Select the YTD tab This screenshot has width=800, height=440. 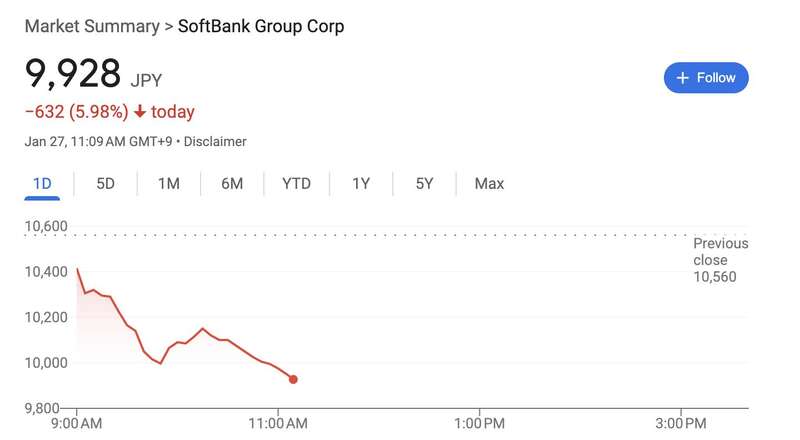[296, 184]
